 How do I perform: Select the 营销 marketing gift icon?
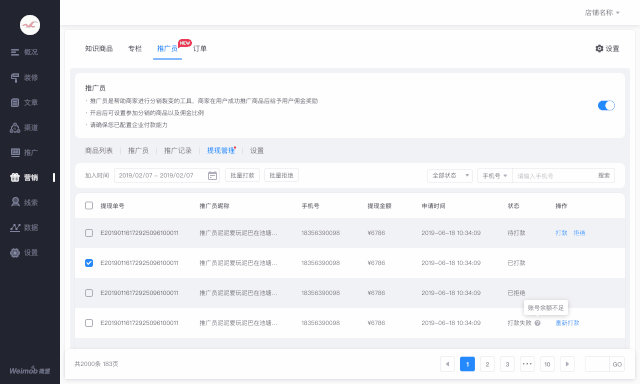click(x=15, y=178)
